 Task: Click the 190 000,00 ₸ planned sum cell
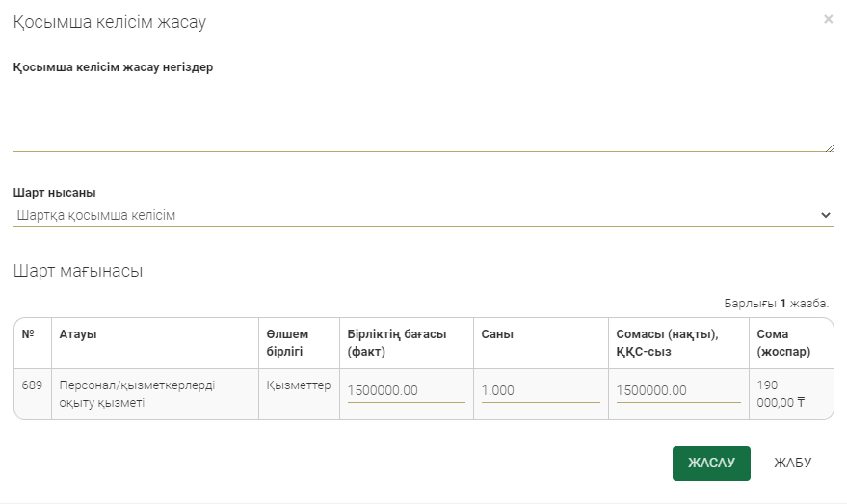click(781, 394)
